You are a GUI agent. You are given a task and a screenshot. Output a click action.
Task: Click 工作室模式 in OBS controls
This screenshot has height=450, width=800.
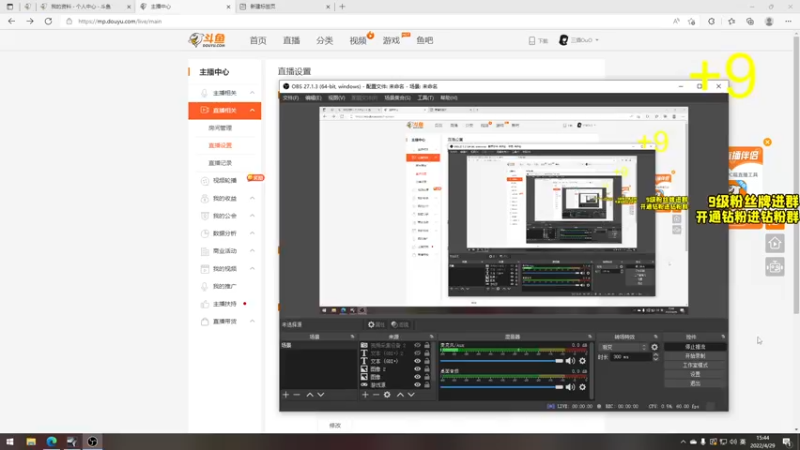[695, 365]
